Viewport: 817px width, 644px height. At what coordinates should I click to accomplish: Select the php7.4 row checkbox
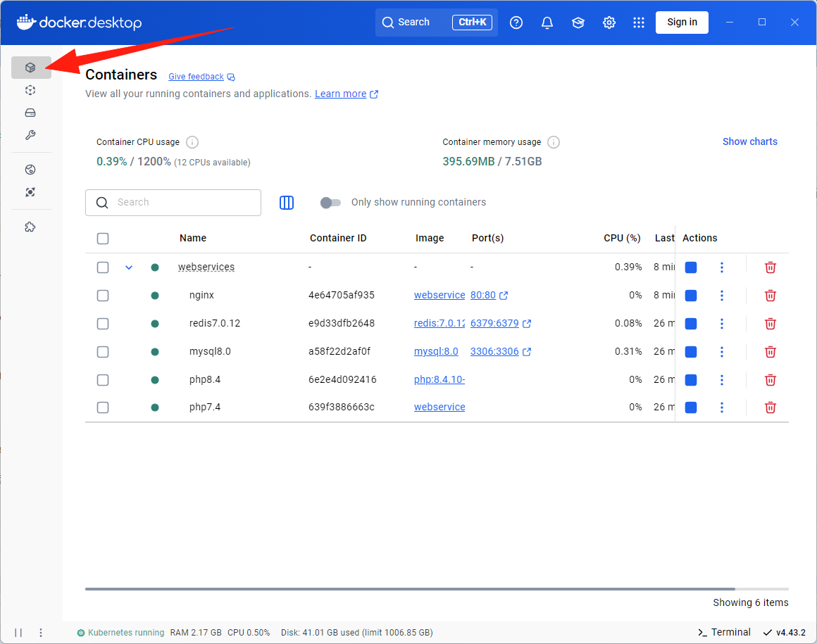tap(103, 408)
